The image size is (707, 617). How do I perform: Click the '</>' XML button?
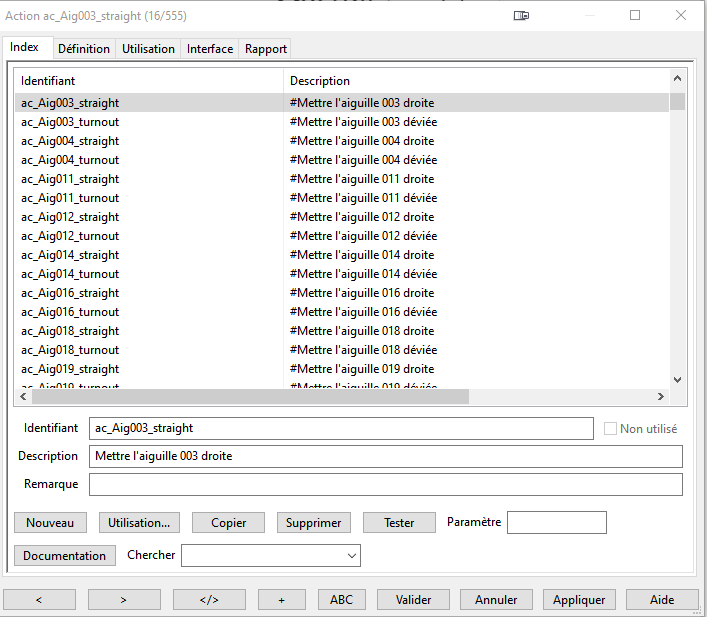pyautogui.click(x=209, y=600)
